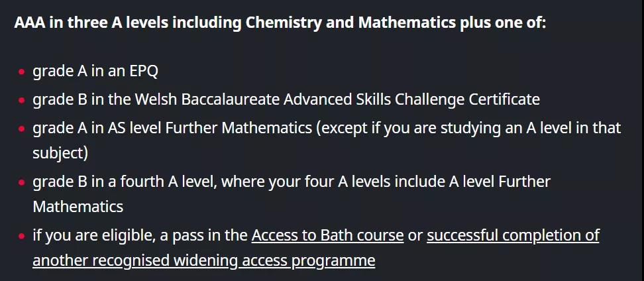Click the word subject) on the wrapped line
The height and width of the screenshot is (281, 644).
point(60,153)
